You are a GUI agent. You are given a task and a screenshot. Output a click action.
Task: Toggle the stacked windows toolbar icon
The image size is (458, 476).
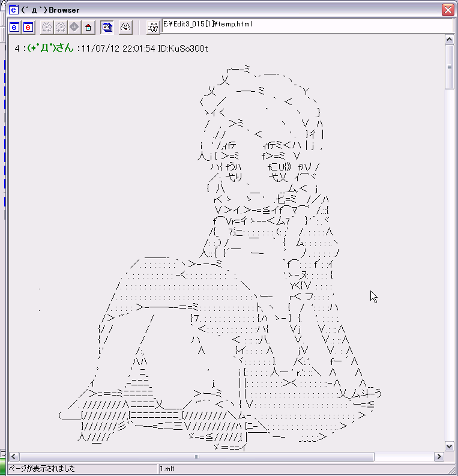pos(107,28)
